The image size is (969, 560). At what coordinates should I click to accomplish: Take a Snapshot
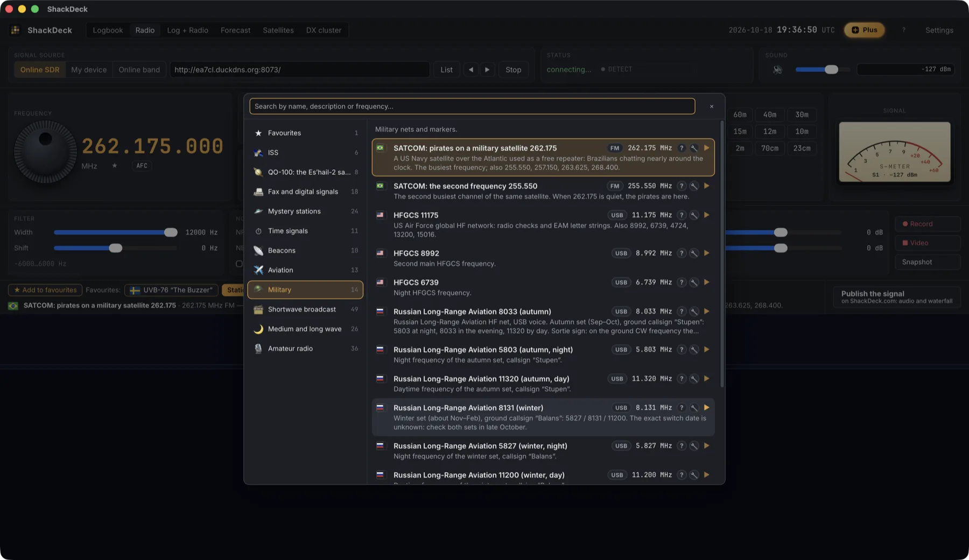[928, 262]
